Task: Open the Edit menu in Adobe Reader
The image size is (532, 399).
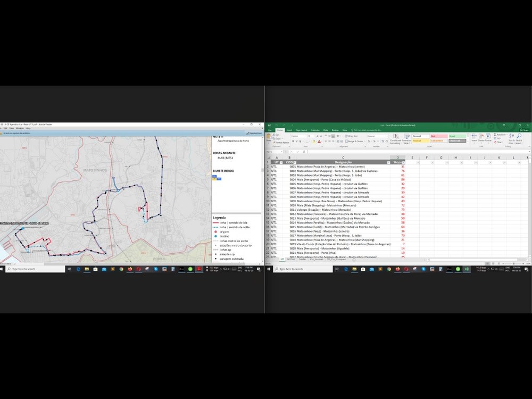Action: (5, 128)
